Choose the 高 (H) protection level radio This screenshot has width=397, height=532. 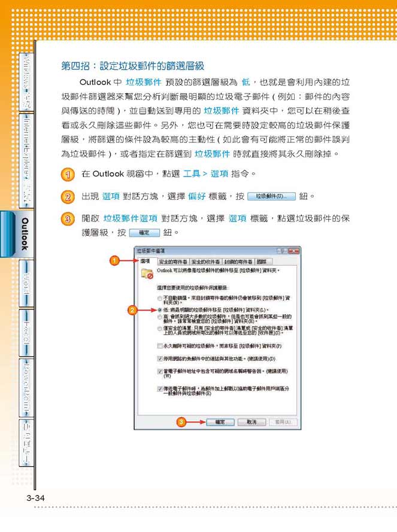[160, 317]
